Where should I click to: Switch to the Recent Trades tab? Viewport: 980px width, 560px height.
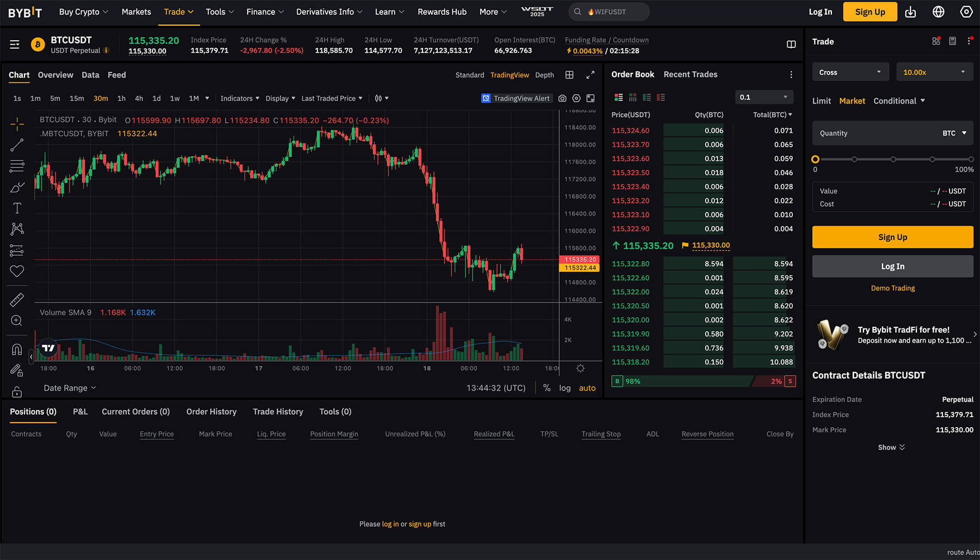(x=690, y=75)
